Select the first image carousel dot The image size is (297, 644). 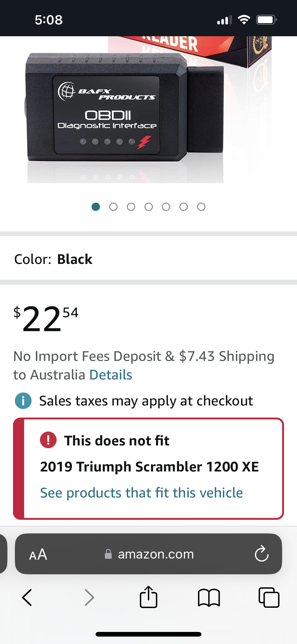pos(96,207)
